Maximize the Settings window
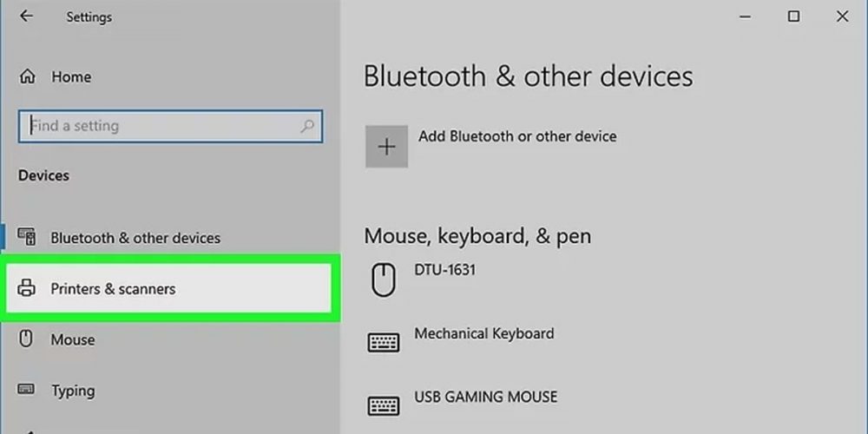This screenshot has height=434, width=868. click(x=793, y=16)
